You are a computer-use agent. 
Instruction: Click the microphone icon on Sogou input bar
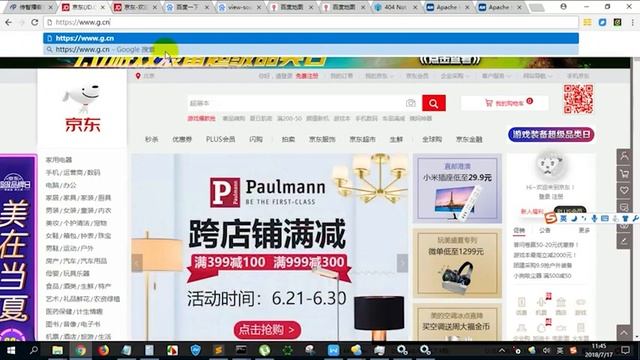tap(594, 219)
